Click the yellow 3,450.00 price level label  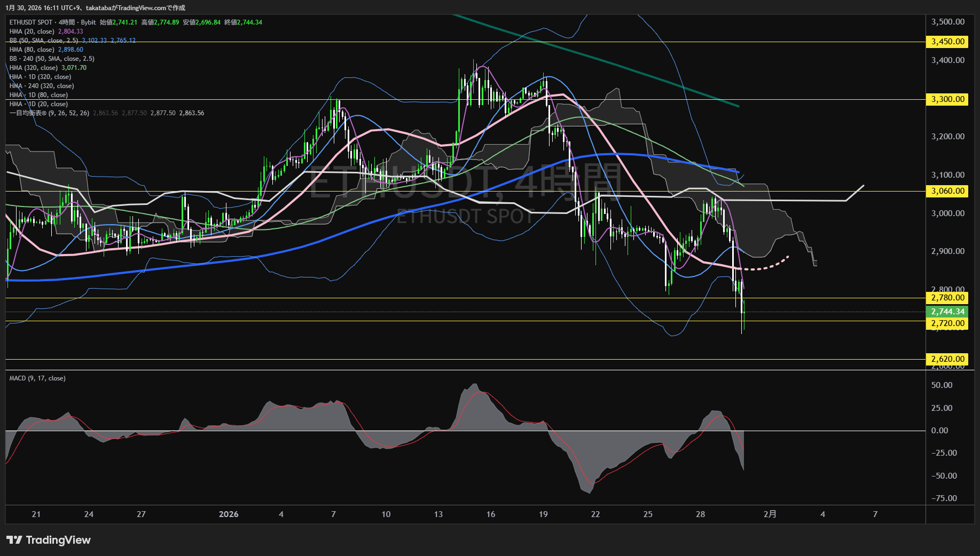pos(947,42)
